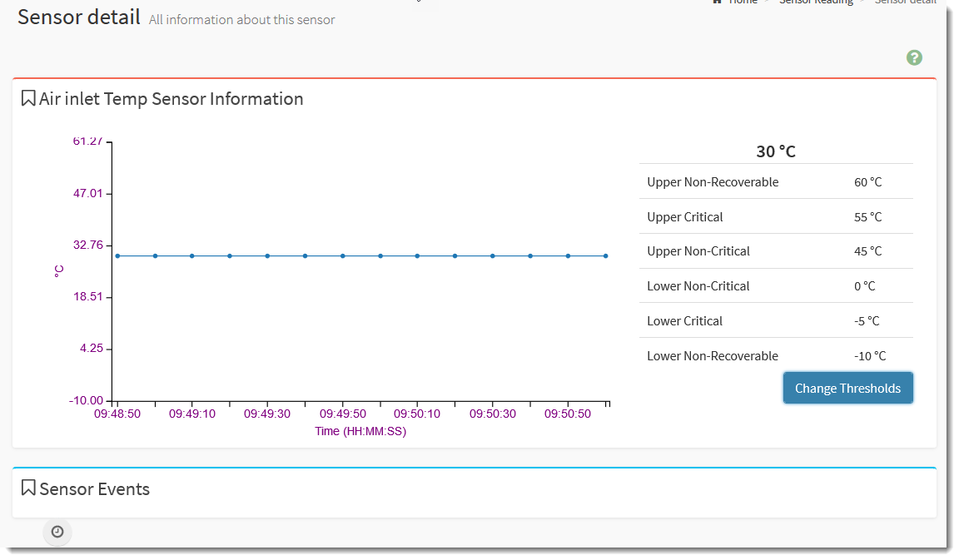
Task: Click the "-10.00" y-axis label
Action: click(x=87, y=400)
